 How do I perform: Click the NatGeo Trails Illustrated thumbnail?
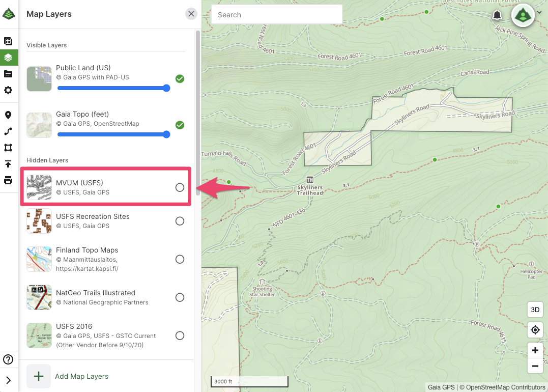click(x=39, y=297)
